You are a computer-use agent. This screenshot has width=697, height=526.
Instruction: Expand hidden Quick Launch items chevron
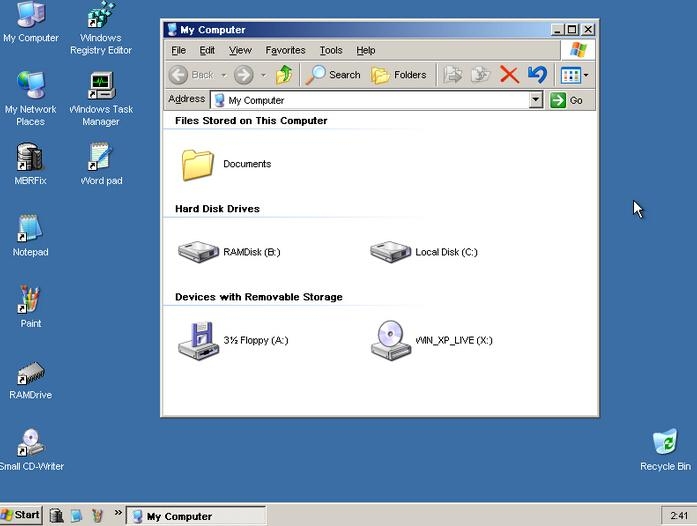pyautogui.click(x=118, y=512)
